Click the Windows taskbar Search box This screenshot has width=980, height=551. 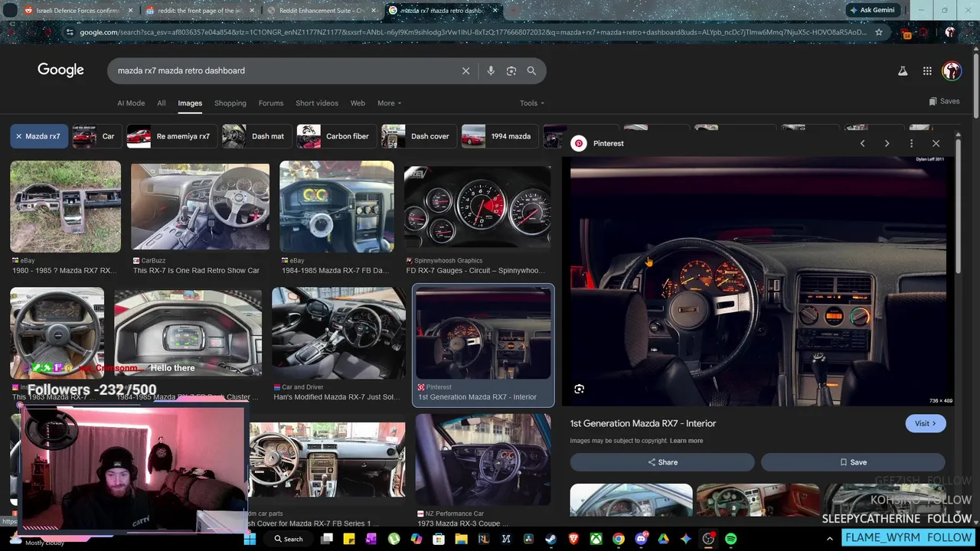[x=288, y=539]
